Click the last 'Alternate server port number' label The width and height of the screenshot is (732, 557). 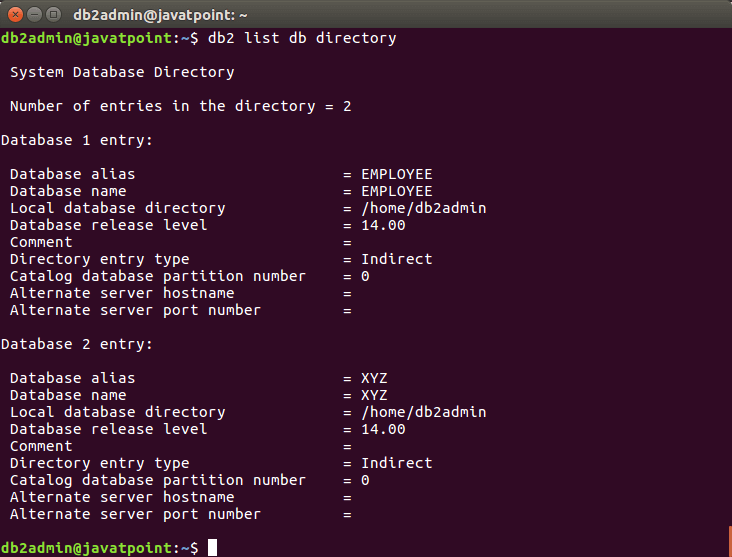coord(135,514)
